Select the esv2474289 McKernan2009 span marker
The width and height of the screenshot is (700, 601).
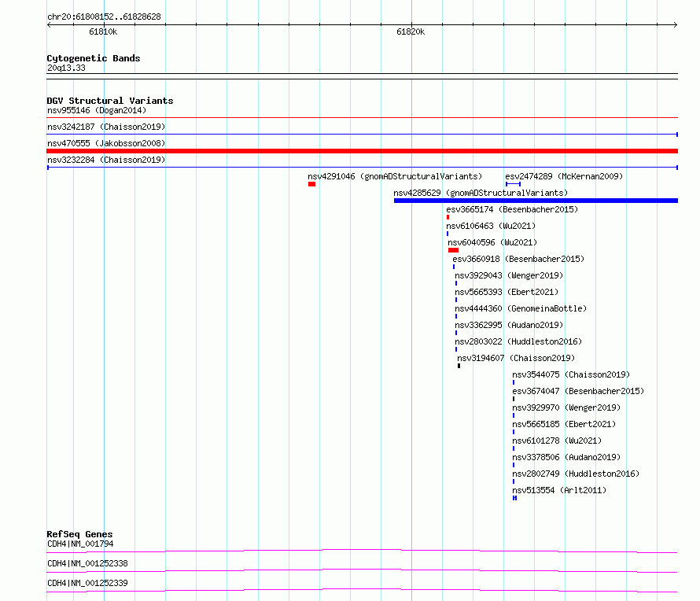coord(513,184)
